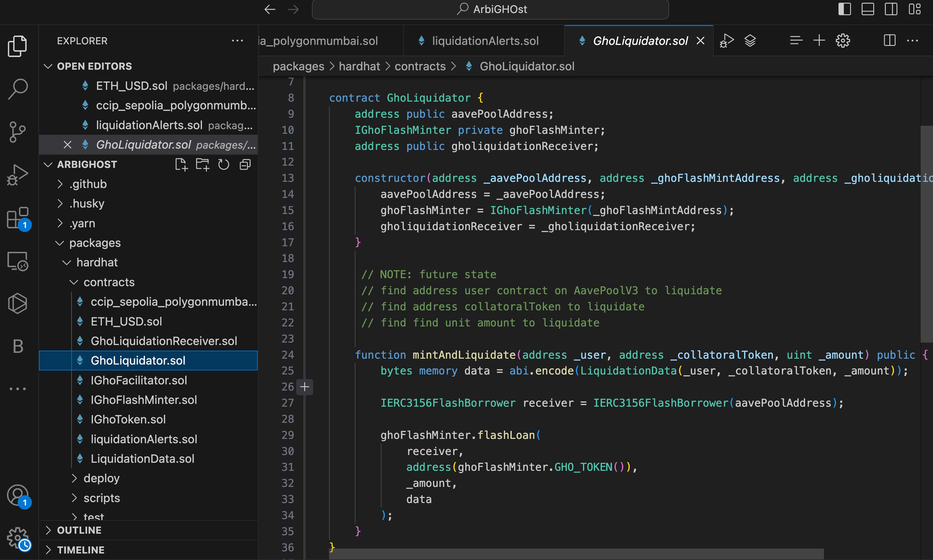Open Remote Explorer view

pos(17,261)
